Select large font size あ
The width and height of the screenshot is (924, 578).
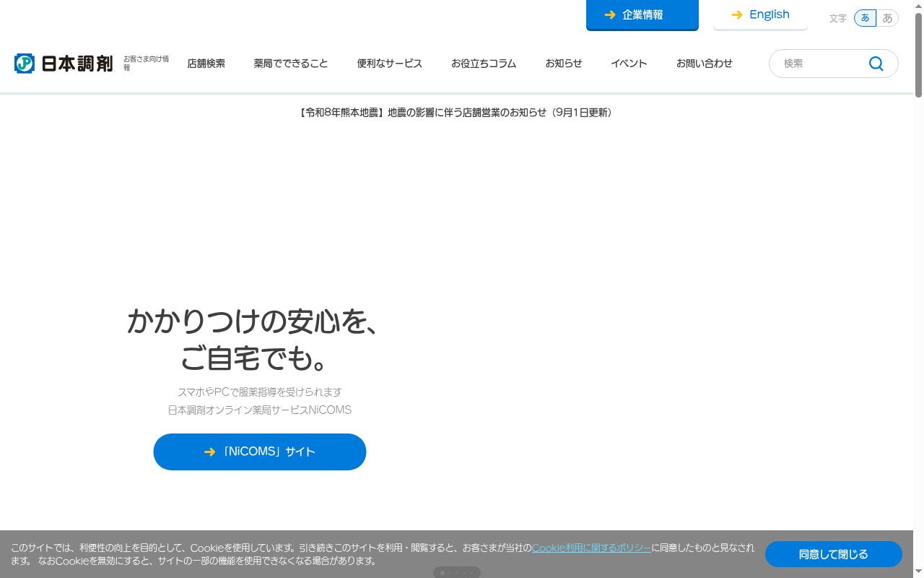click(888, 18)
